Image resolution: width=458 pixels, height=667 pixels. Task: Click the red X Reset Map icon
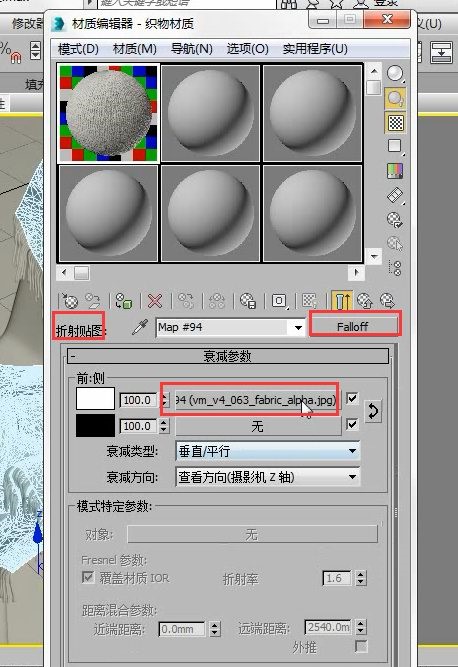point(155,301)
